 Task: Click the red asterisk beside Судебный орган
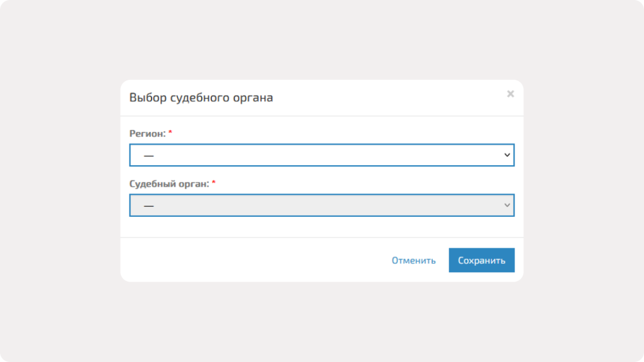click(x=214, y=184)
